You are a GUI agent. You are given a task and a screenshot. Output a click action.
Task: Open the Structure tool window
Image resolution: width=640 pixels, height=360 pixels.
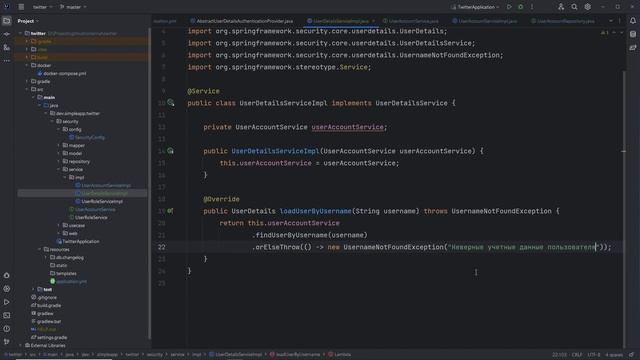tap(7, 47)
